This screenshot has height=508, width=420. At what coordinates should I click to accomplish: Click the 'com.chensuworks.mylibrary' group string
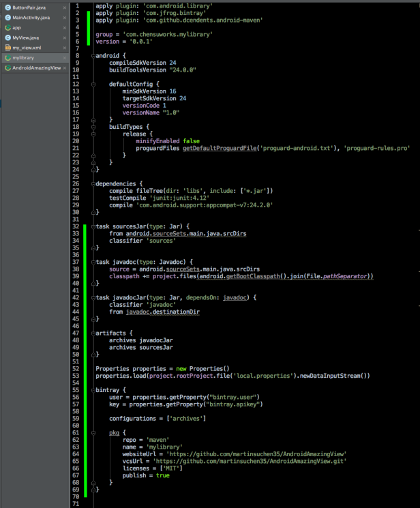pos(168,35)
